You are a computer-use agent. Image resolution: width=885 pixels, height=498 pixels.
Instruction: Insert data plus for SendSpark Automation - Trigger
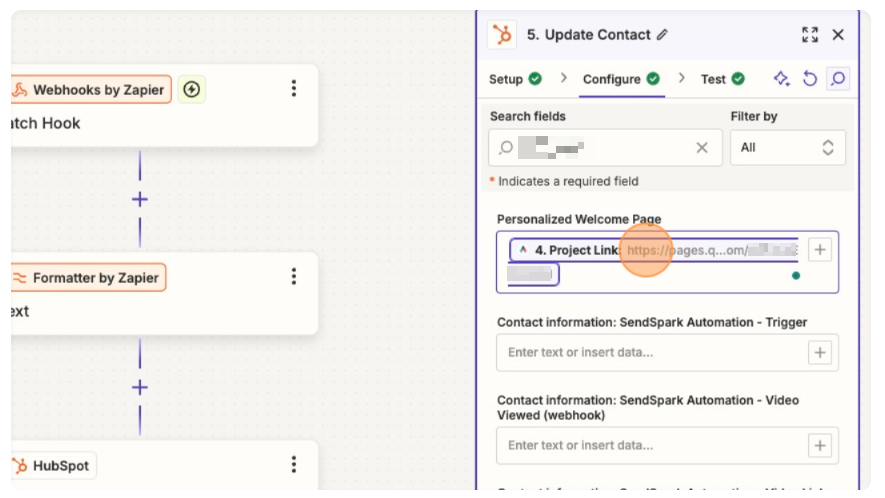820,352
